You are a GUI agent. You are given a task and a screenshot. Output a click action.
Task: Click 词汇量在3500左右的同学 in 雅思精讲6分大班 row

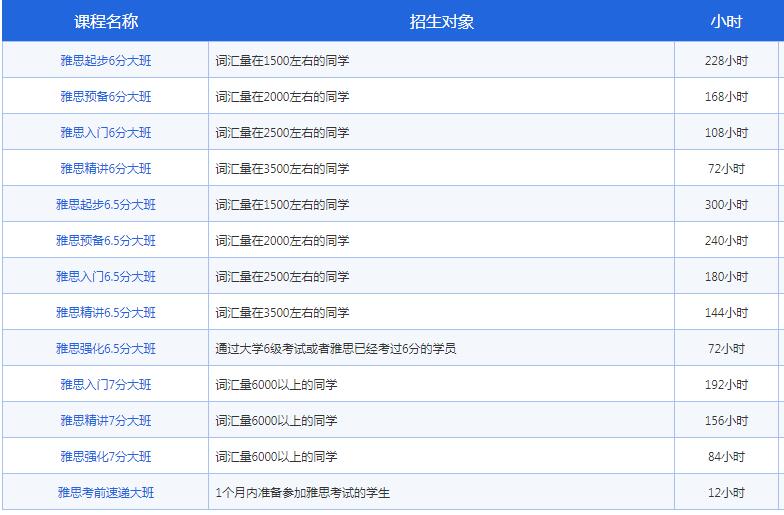click(282, 168)
